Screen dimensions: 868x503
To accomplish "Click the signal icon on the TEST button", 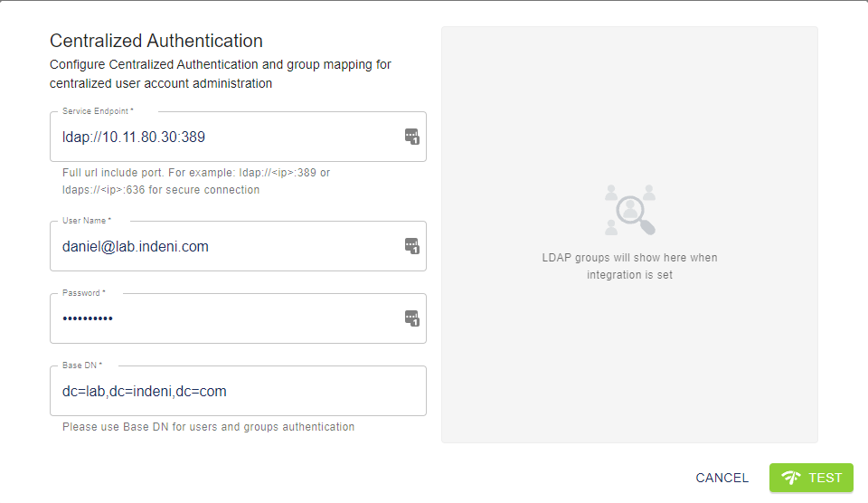I will (x=791, y=479).
